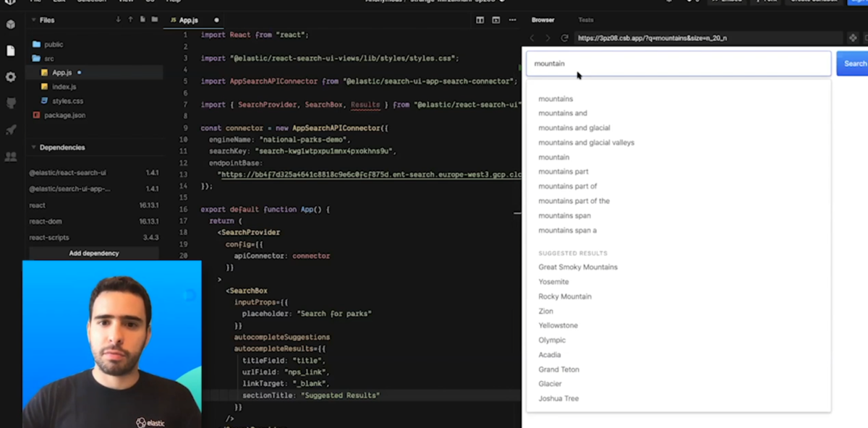The width and height of the screenshot is (868, 428).
Task: Choose the 'mountains part of the' suggestion
Action: click(x=574, y=201)
